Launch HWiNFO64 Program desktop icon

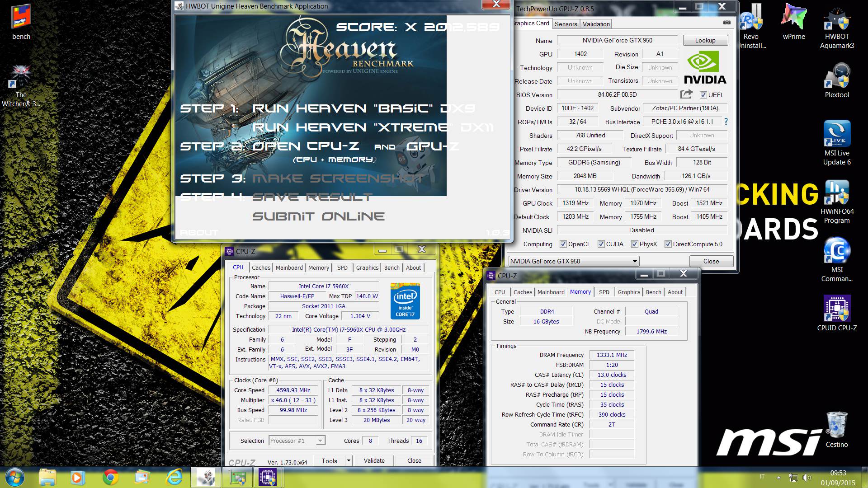[x=837, y=202]
